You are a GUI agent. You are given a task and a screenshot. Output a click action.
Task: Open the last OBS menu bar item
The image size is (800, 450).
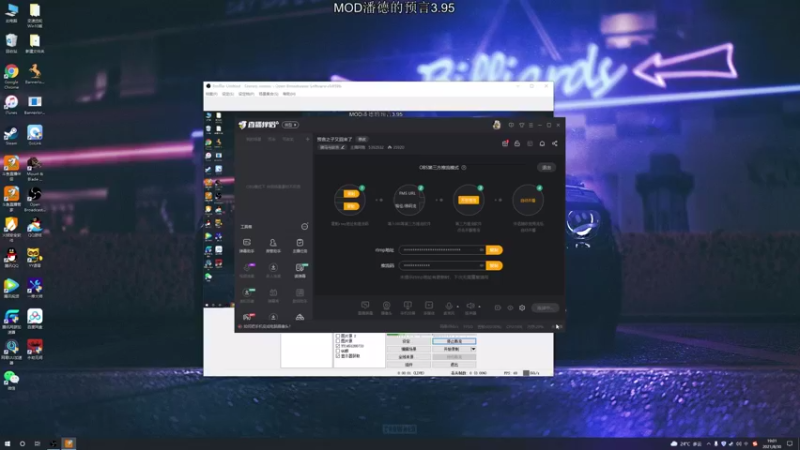pyautogui.click(x=289, y=94)
